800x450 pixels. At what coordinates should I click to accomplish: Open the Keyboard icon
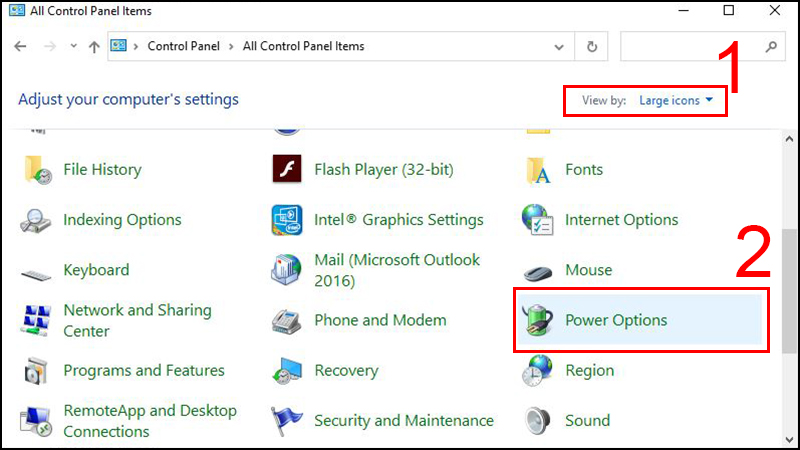(x=36, y=275)
